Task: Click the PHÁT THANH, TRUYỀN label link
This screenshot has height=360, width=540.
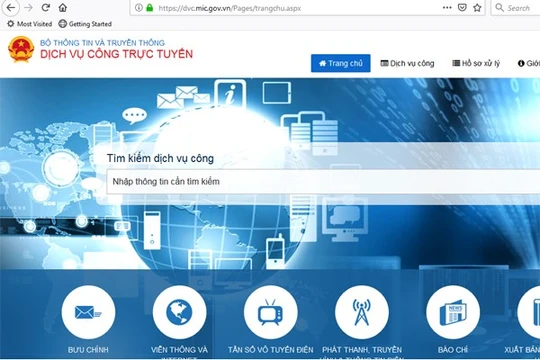Action: click(x=362, y=350)
